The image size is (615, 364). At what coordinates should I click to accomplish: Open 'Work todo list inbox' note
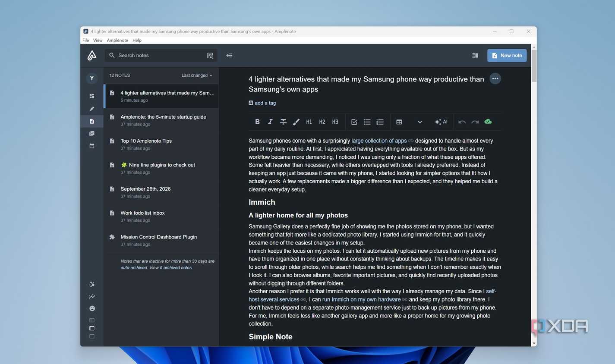pos(161,217)
